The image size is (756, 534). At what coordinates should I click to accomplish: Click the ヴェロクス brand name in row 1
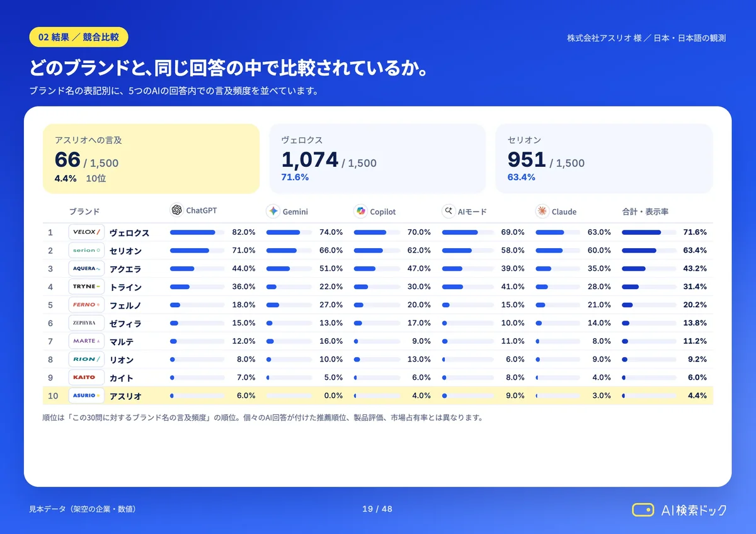129,233
